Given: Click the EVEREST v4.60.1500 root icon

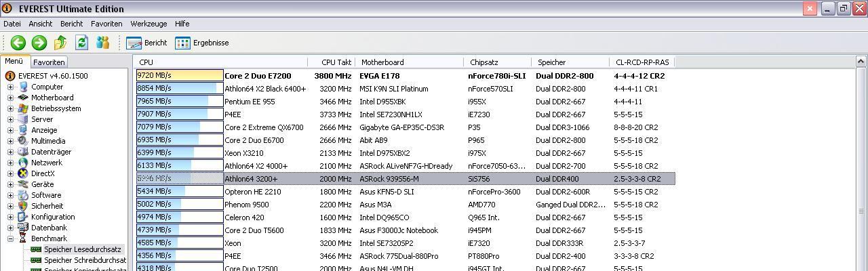Looking at the screenshot, I should click(x=10, y=76).
